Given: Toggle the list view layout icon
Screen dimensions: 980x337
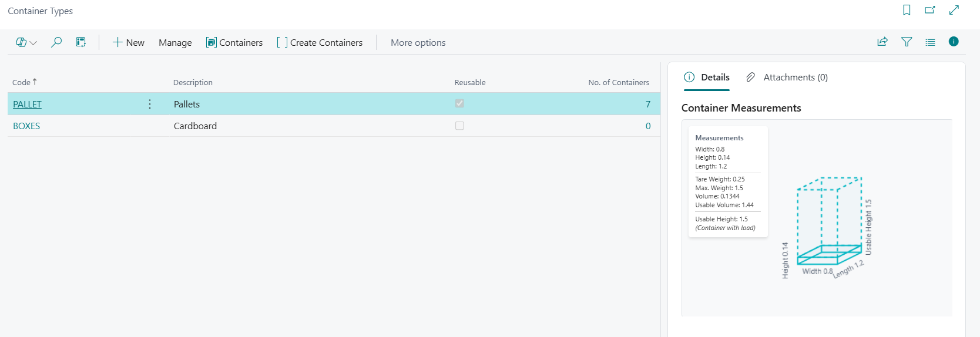Looking at the screenshot, I should pyautogui.click(x=930, y=42).
